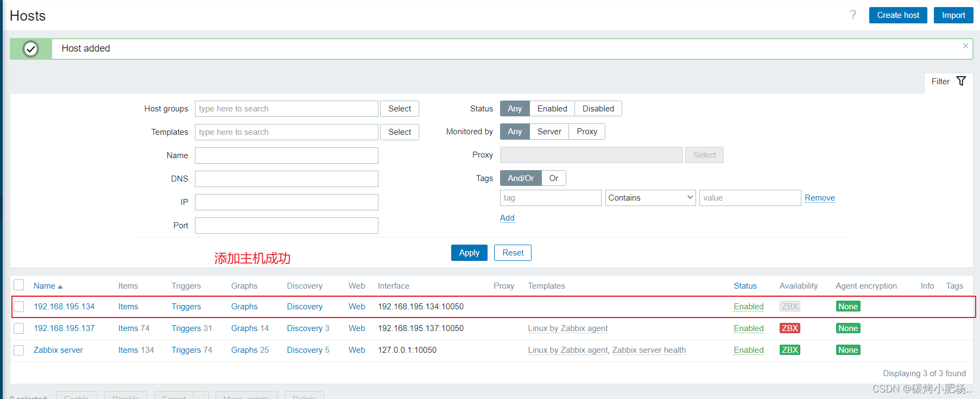Reset the host filter

pos(513,253)
